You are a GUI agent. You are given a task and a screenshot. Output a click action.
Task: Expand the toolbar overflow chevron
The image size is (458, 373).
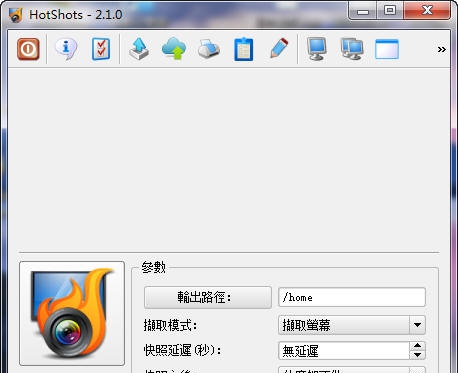tap(442, 50)
